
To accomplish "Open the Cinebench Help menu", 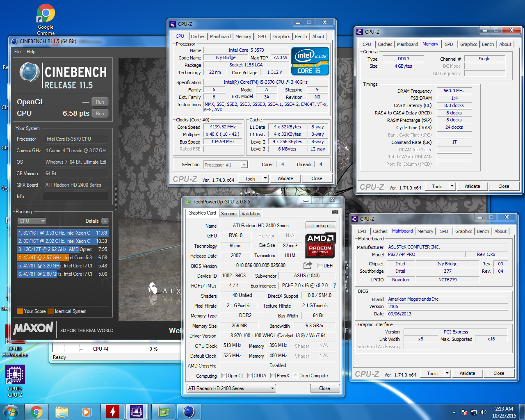I will (x=31, y=52).
